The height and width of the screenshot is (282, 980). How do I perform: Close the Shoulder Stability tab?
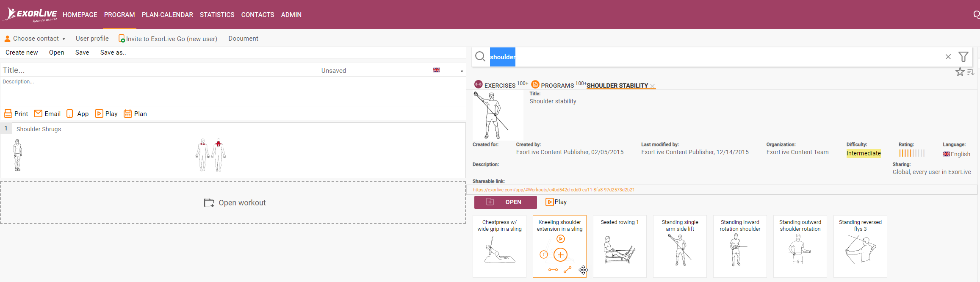pos(653,86)
